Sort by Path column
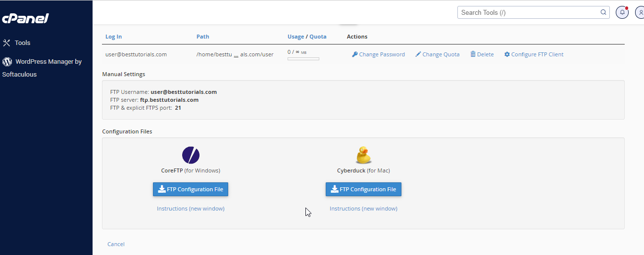 [202, 37]
